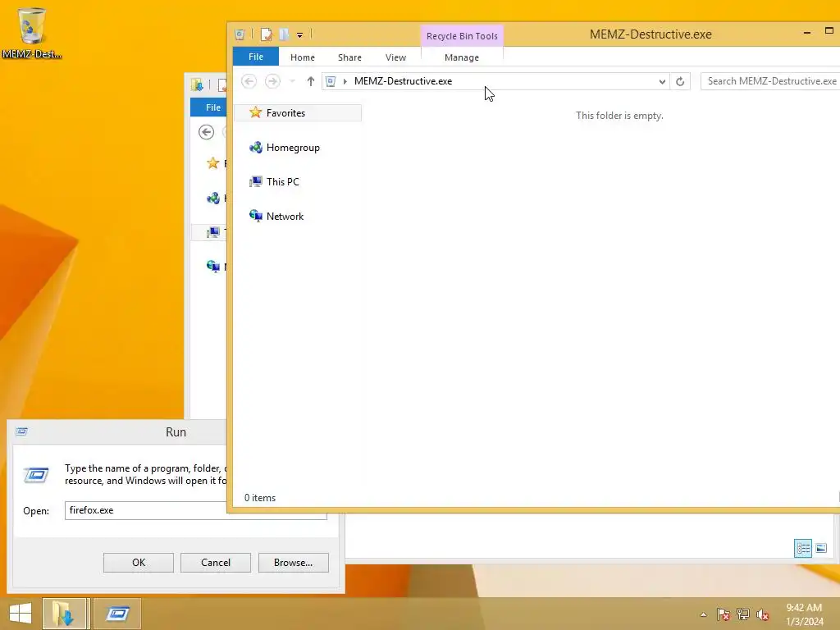The height and width of the screenshot is (630, 840).
Task: Click the Recycle Bin icon in the address bar
Action: point(331,81)
